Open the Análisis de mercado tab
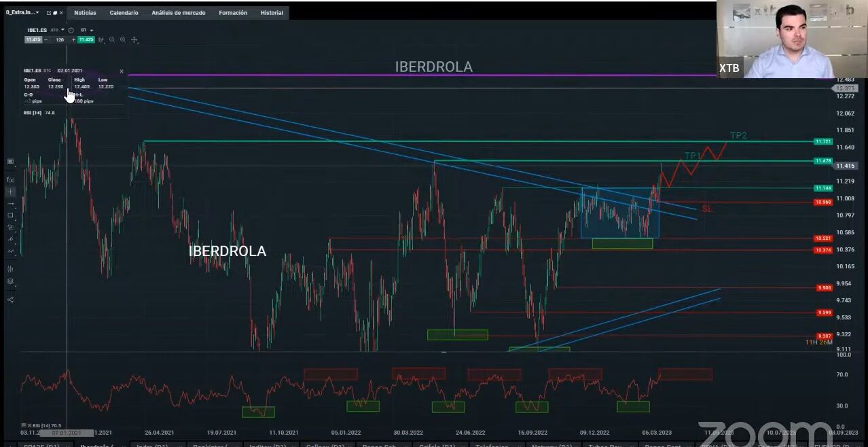Viewport: 868px width, 447px height. tap(179, 13)
